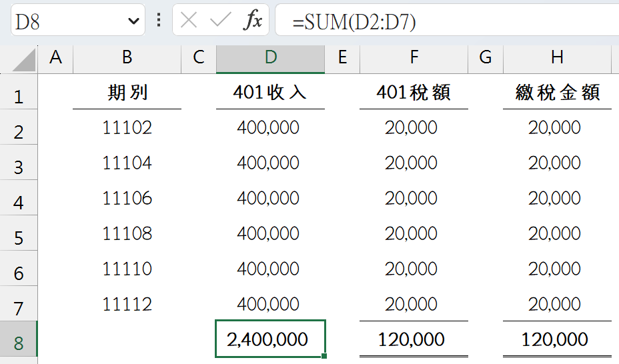
Task: Select the cell containing 11110
Action: [127, 269]
